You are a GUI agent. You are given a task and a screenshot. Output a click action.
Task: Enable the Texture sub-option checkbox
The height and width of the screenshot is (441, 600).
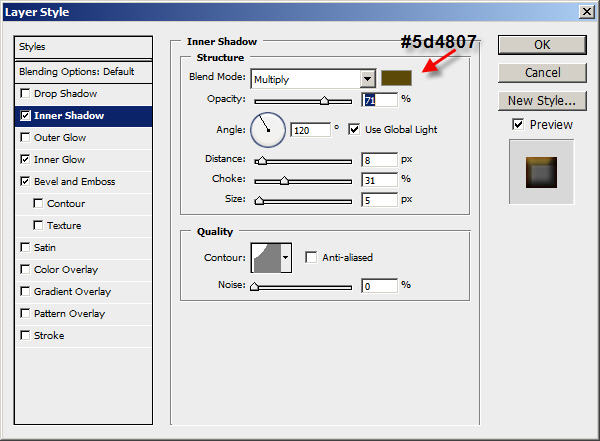click(38, 225)
